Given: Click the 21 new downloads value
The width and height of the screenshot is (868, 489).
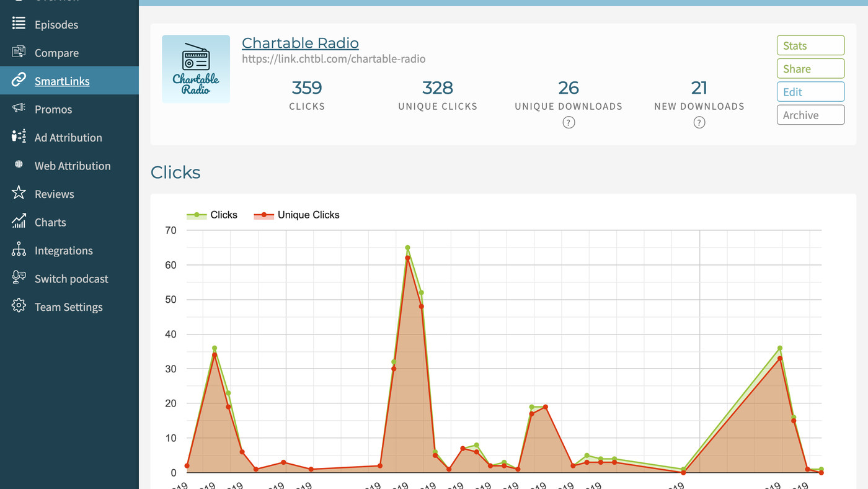Looking at the screenshot, I should 699,87.
